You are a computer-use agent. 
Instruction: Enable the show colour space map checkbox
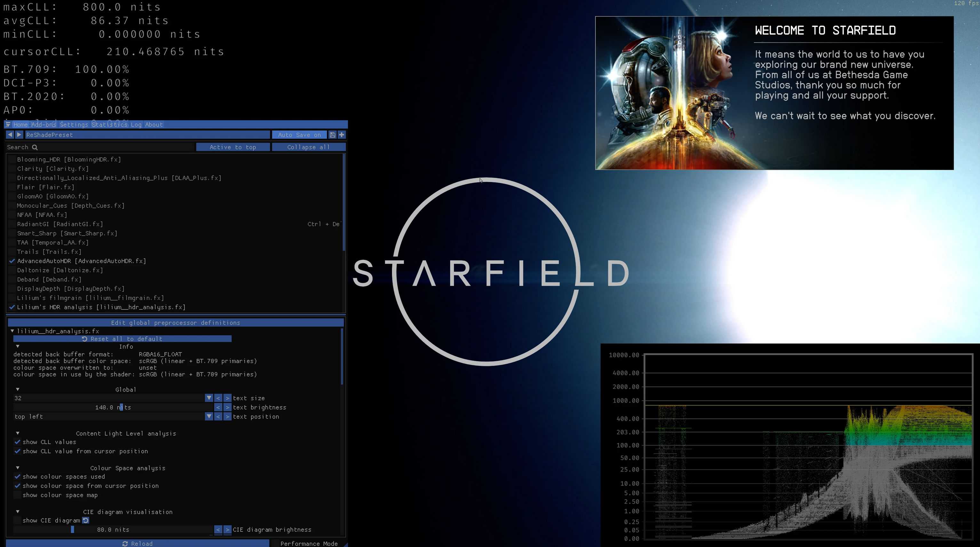point(17,495)
